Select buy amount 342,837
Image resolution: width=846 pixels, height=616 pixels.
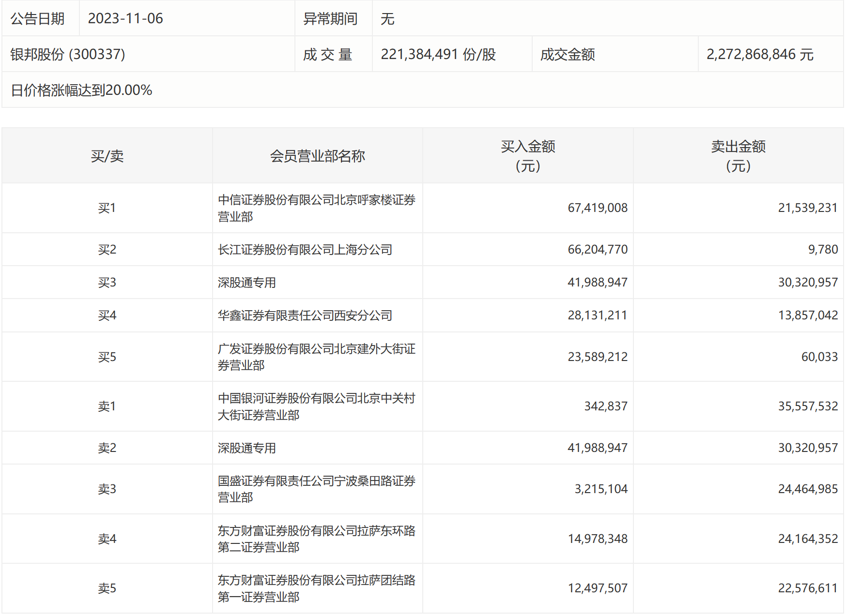(606, 406)
